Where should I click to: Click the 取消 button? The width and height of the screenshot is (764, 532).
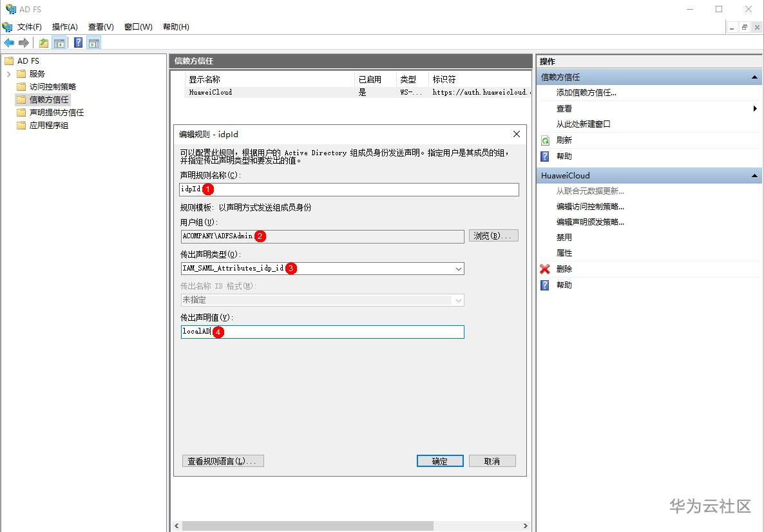pyautogui.click(x=492, y=461)
